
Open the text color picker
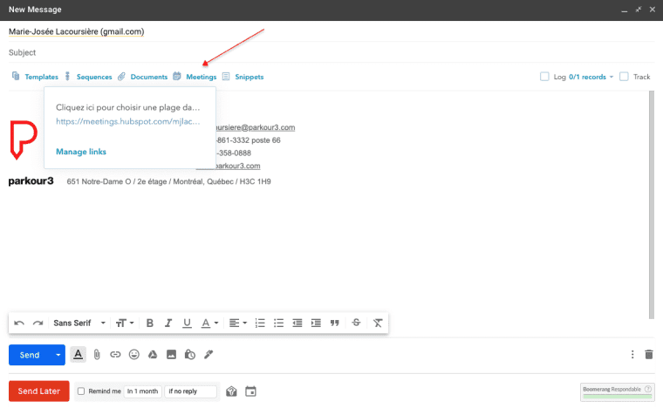tap(209, 323)
